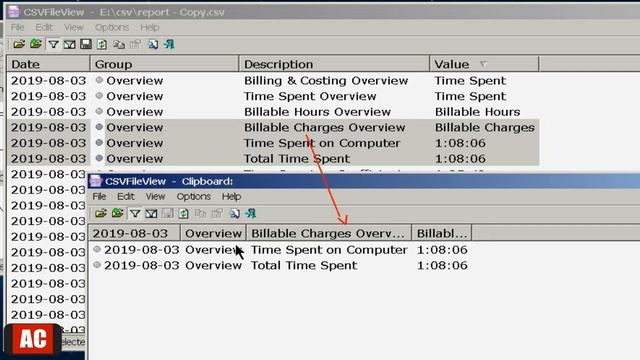The width and height of the screenshot is (640, 360).
Task: Open the Edit menu in the Clipboard window
Action: point(126,196)
